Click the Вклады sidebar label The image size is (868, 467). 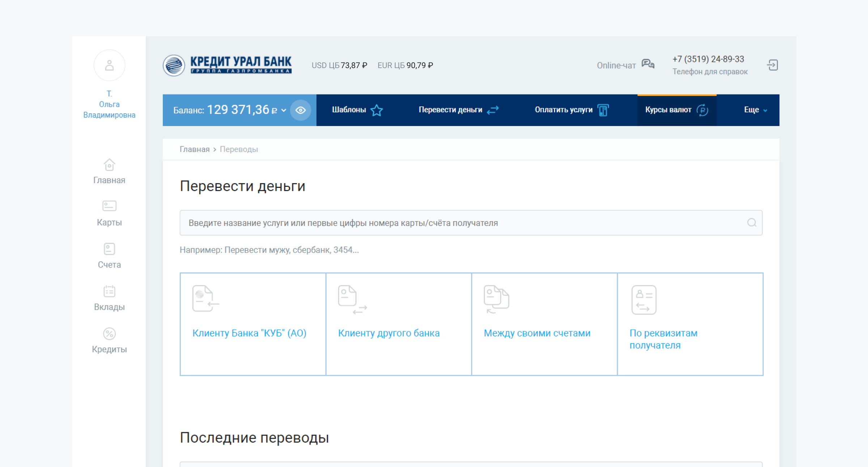(x=109, y=307)
